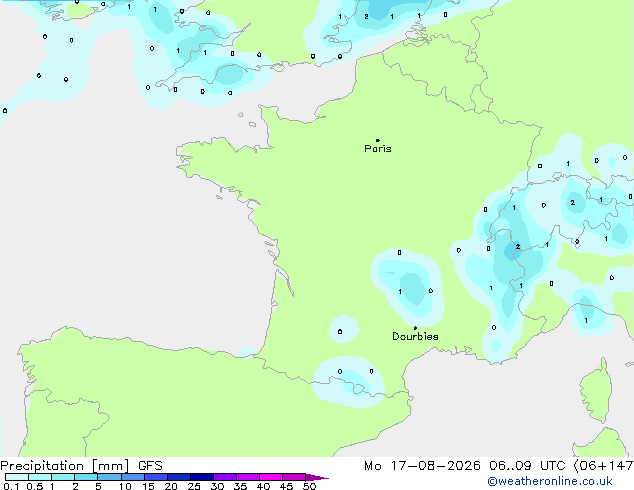
Task: Pick the legend swatch between 25 and 30
Action: click(x=202, y=477)
